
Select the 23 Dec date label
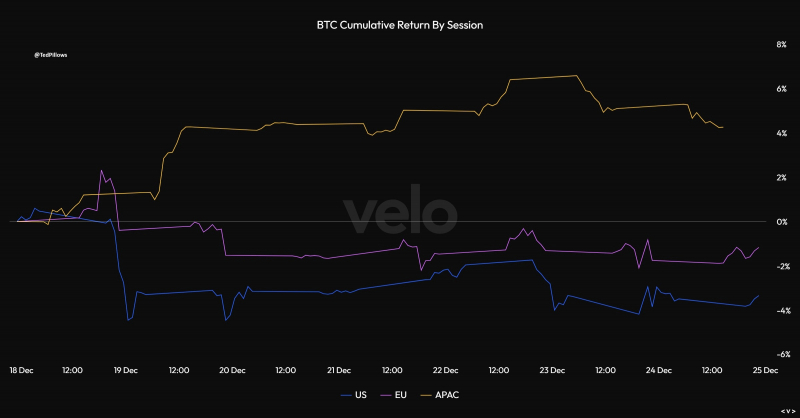552,370
